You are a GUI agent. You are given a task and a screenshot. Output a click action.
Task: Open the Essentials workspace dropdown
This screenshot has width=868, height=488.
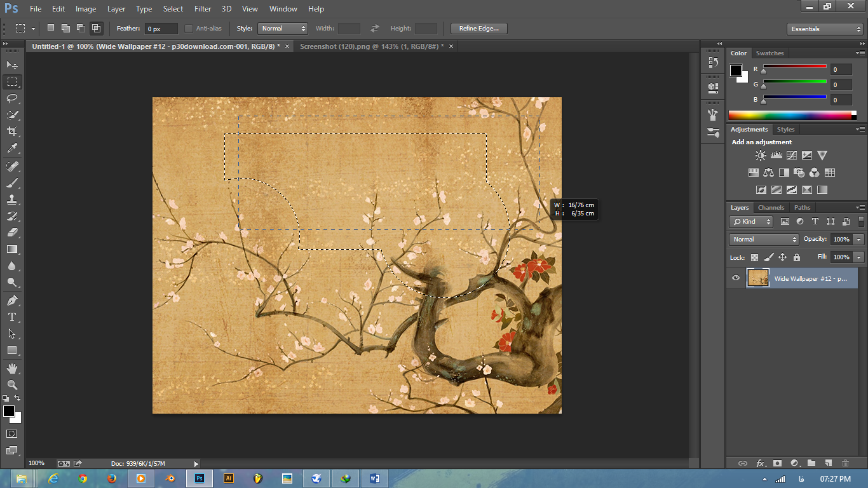pyautogui.click(x=825, y=29)
